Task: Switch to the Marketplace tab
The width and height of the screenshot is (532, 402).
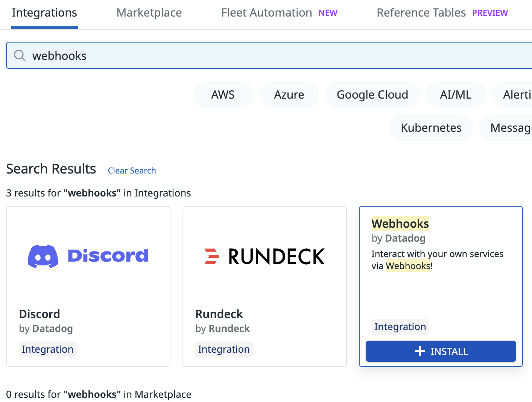Action: tap(149, 13)
